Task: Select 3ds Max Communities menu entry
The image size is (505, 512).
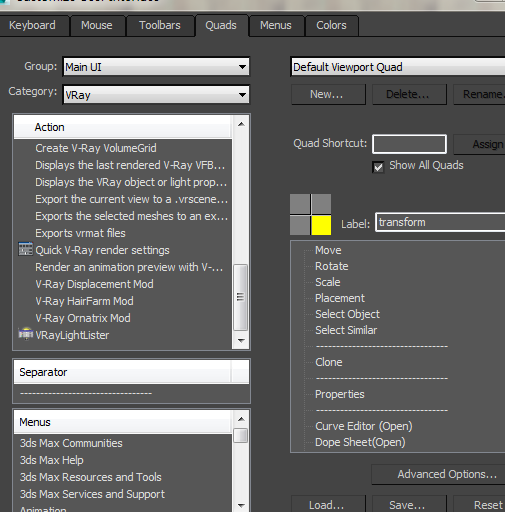Action: [x=71, y=443]
